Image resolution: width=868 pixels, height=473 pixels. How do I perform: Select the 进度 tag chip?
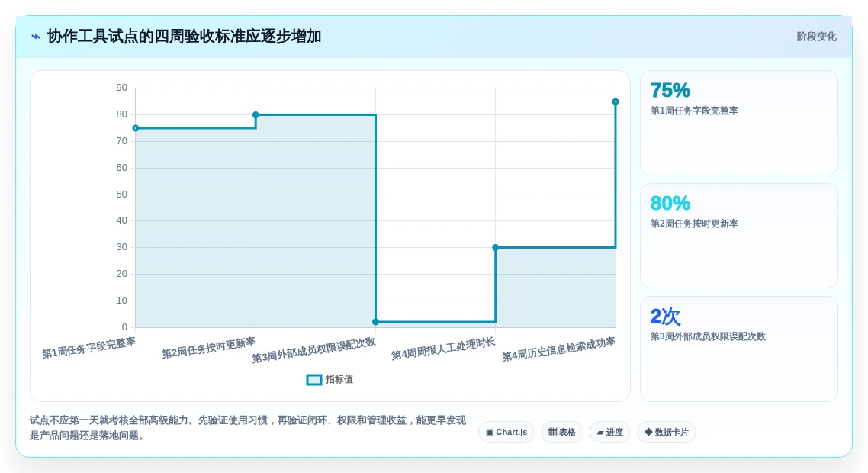[x=609, y=432]
